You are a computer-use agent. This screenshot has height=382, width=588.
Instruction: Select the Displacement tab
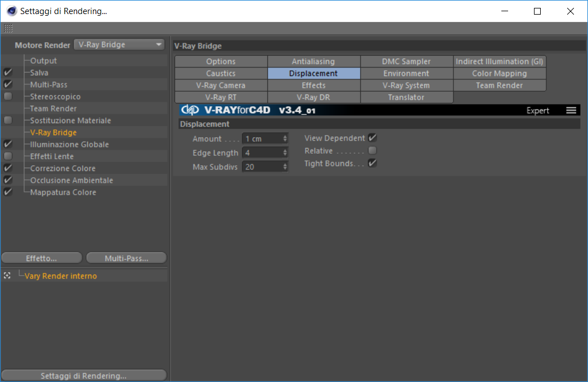tap(313, 74)
